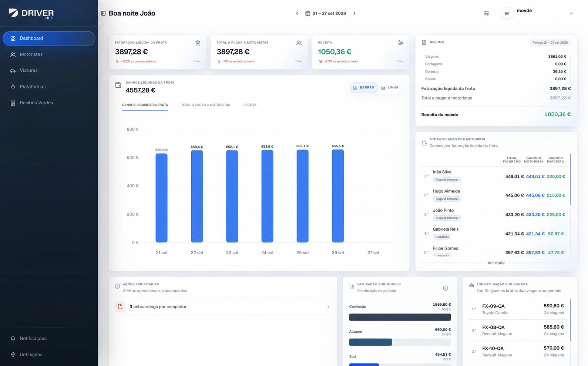The image size is (588, 366).
Task: Open the date range calendar picker
Action: pos(326,13)
